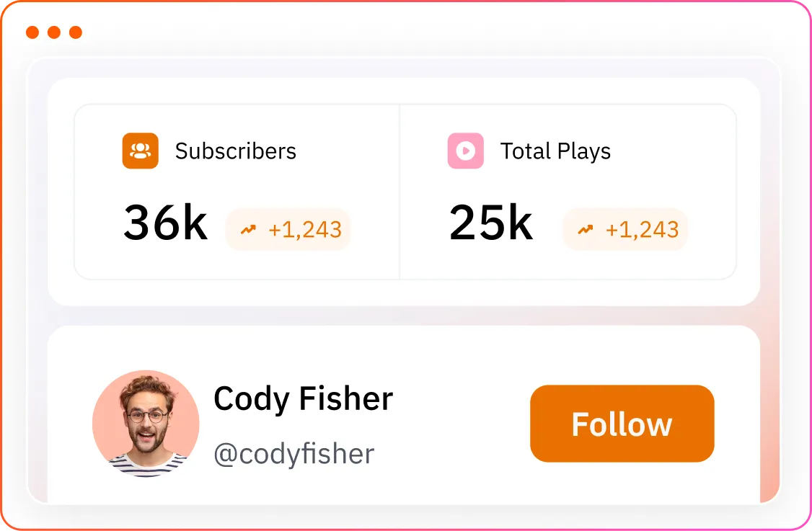
Task: Click the trend arrow in the Total Plays growth badge
Action: [585, 230]
